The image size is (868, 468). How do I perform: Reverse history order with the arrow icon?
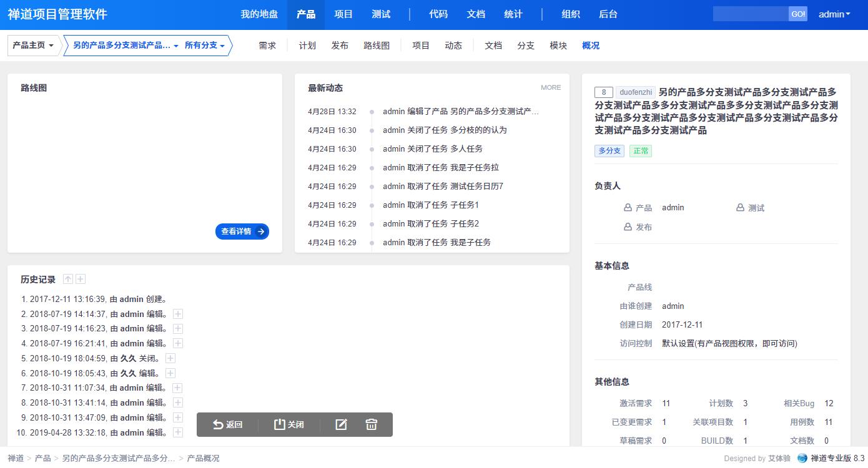click(x=68, y=280)
